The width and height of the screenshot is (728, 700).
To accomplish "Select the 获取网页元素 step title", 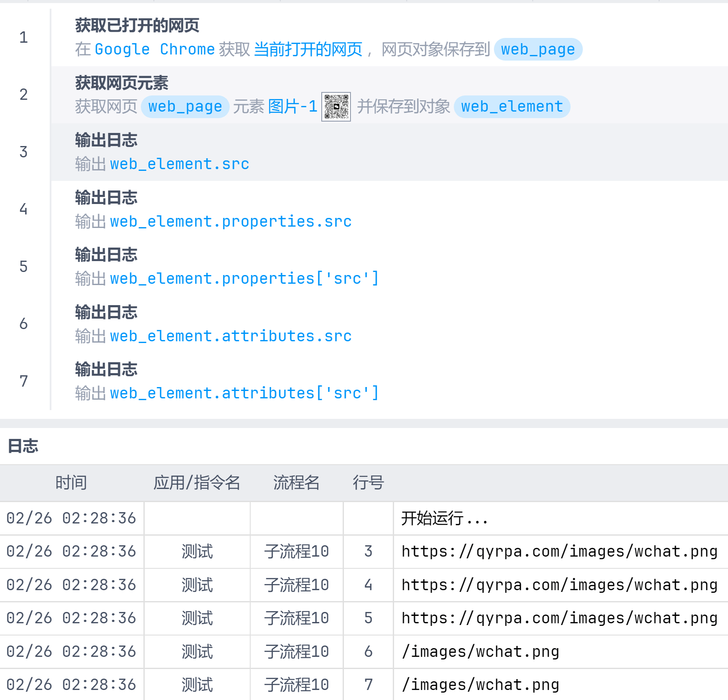I will pos(122,83).
